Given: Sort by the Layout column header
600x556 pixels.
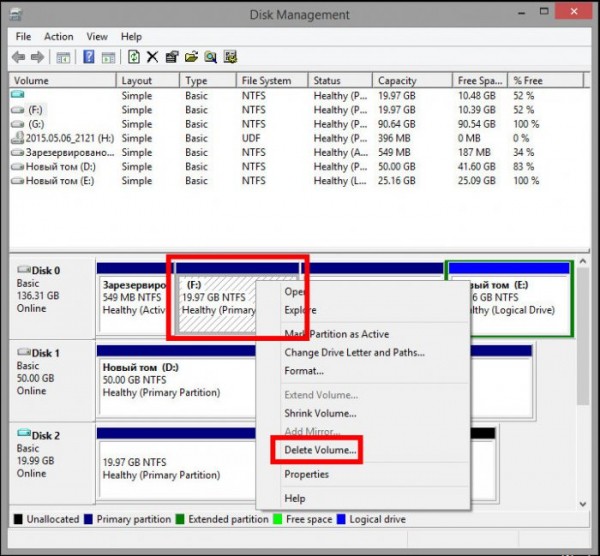Looking at the screenshot, I should click(x=148, y=80).
